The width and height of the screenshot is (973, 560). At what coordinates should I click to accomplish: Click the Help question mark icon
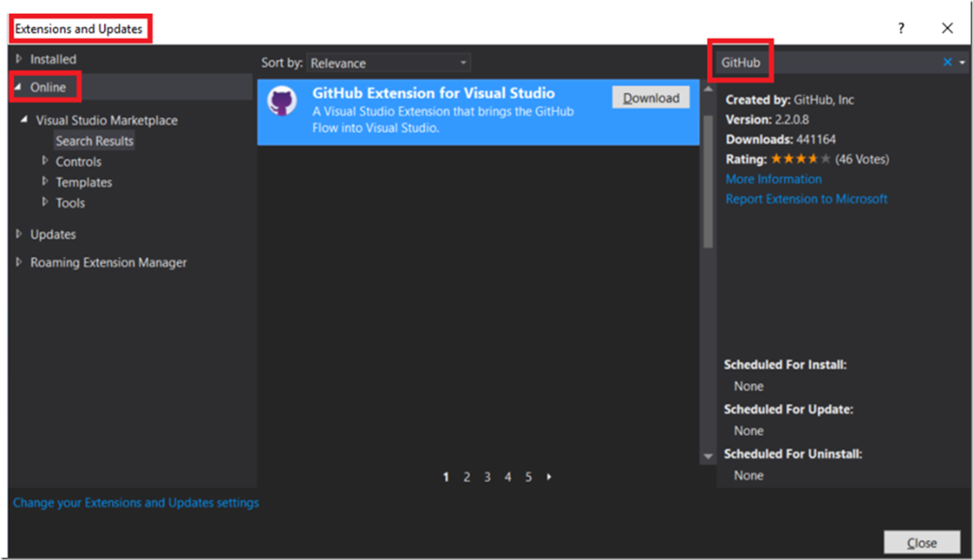901,28
